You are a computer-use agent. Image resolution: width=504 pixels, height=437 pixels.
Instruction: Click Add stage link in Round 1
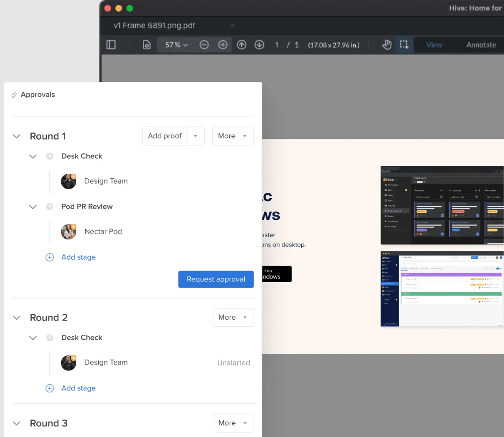[x=78, y=257]
